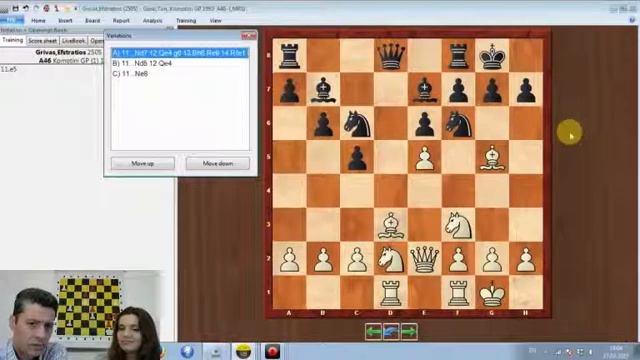640x360 pixels.
Task: Click the blue globe browser icon in taskbar
Action: [187, 351]
